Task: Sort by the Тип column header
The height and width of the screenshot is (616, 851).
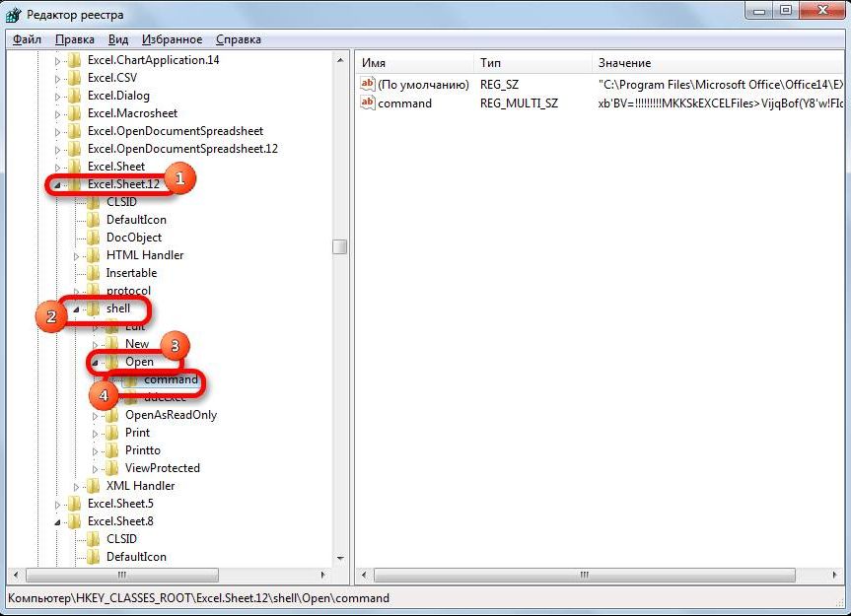Action: [532, 63]
